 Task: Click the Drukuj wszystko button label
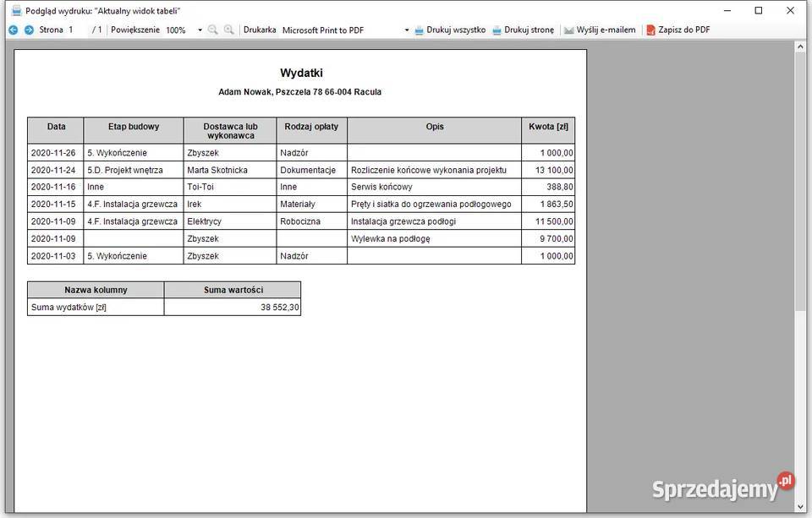point(456,30)
